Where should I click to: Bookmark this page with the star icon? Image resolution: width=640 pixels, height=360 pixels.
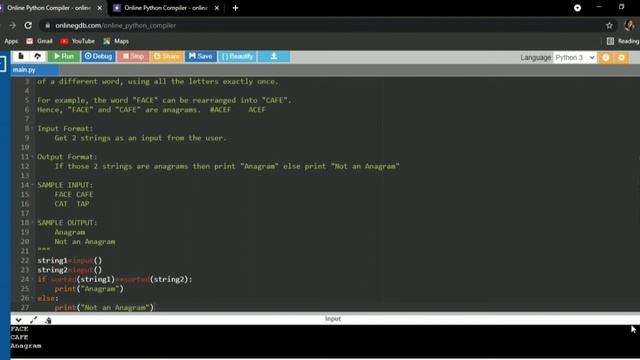609,25
